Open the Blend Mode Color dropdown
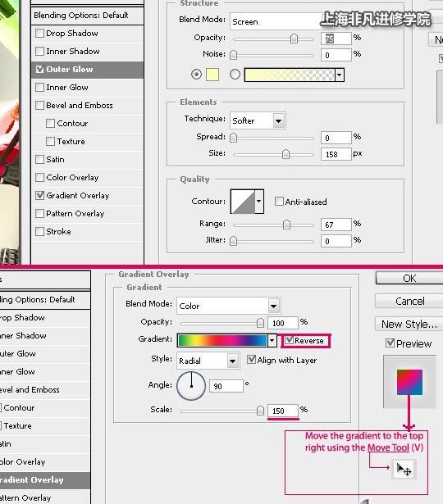Viewport: 443px width, 504px height. point(229,306)
